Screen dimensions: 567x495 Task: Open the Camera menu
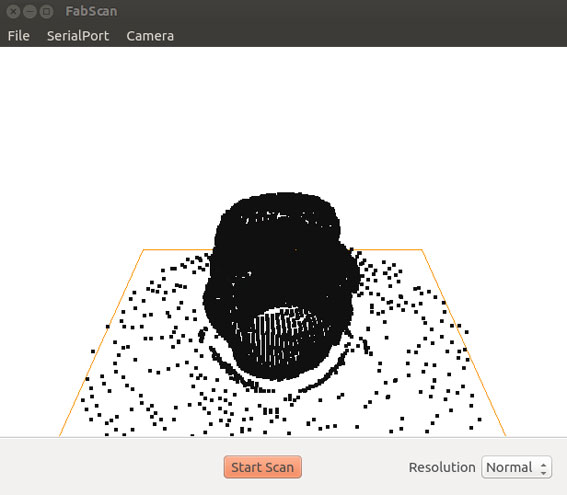[x=150, y=36]
